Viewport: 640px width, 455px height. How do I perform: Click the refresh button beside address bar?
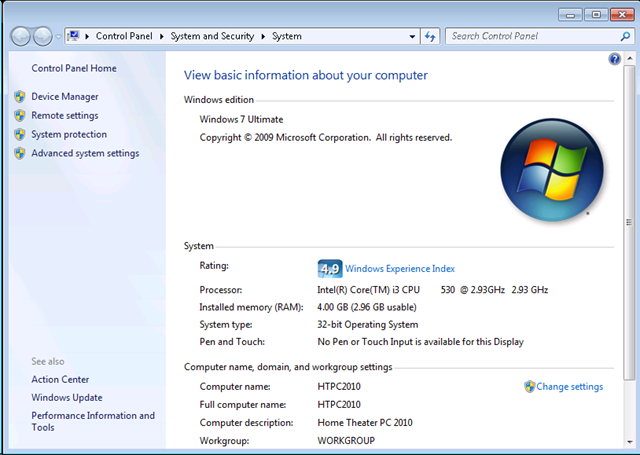tap(430, 36)
